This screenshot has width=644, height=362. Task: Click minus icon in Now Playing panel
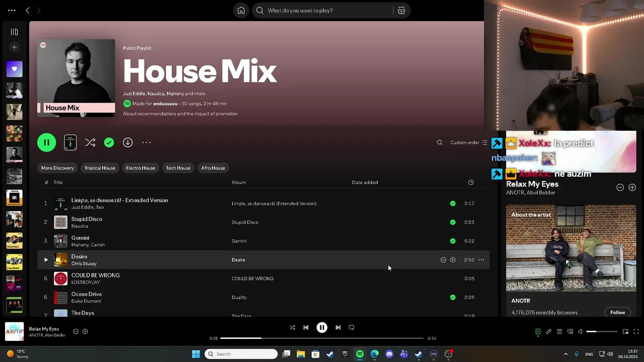(x=620, y=187)
